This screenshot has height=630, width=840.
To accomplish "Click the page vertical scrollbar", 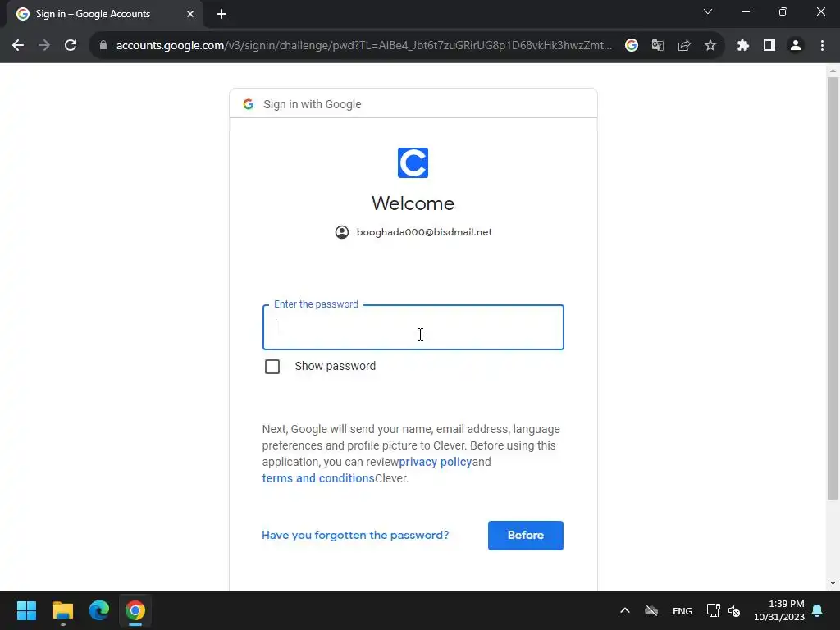I will tap(833, 288).
